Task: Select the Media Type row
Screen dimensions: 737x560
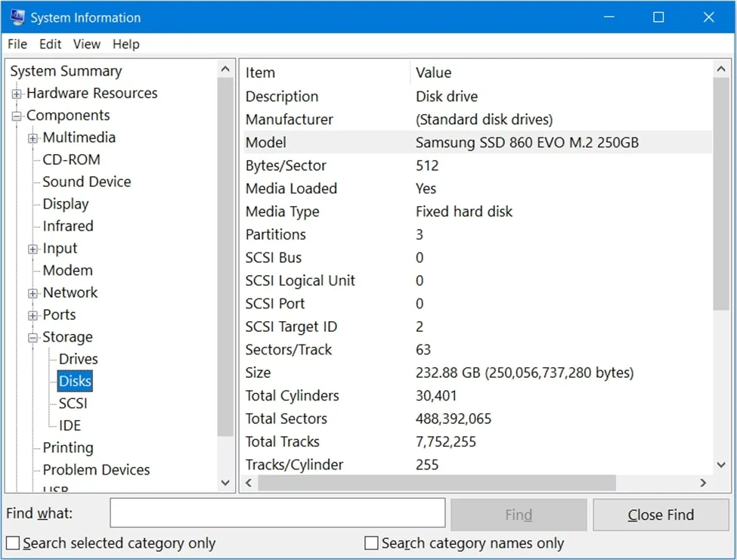Action: tap(478, 212)
